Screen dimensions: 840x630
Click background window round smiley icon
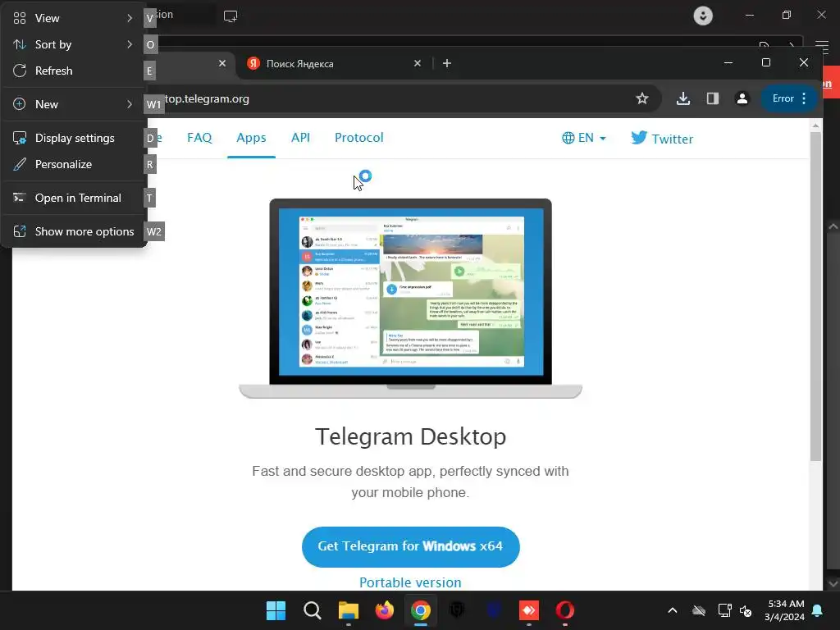tap(703, 16)
